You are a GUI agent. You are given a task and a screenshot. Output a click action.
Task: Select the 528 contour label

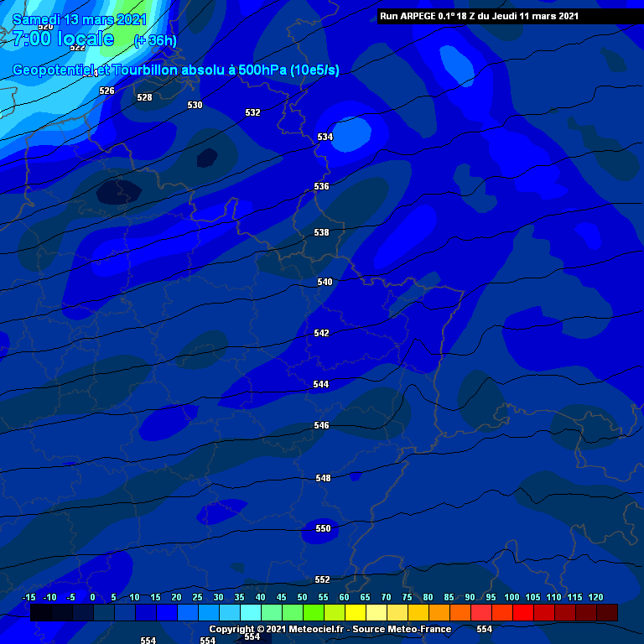pos(145,98)
